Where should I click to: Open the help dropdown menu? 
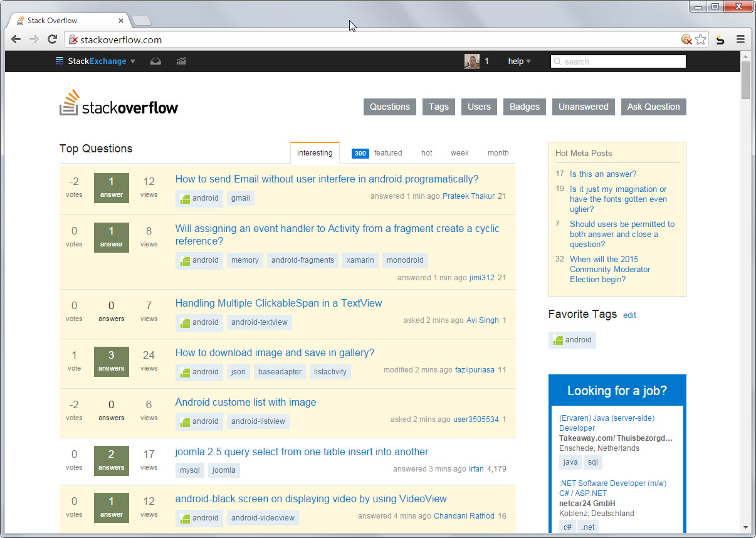(x=519, y=61)
